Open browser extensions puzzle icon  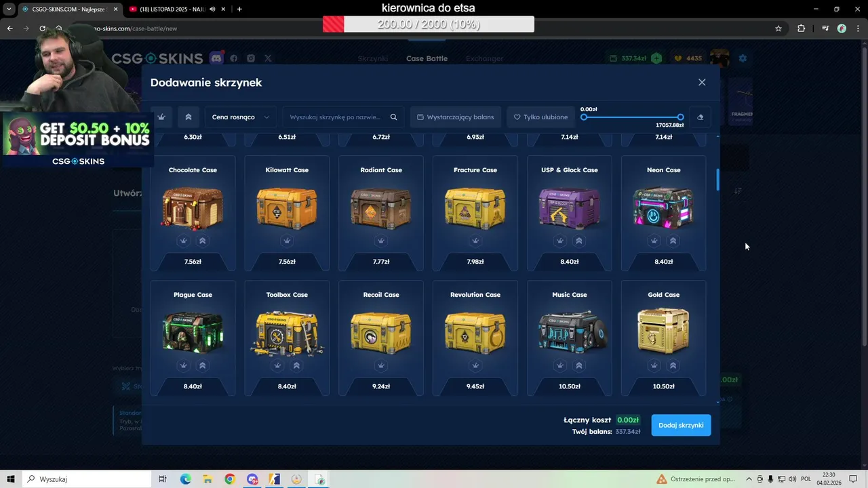pyautogui.click(x=802, y=28)
